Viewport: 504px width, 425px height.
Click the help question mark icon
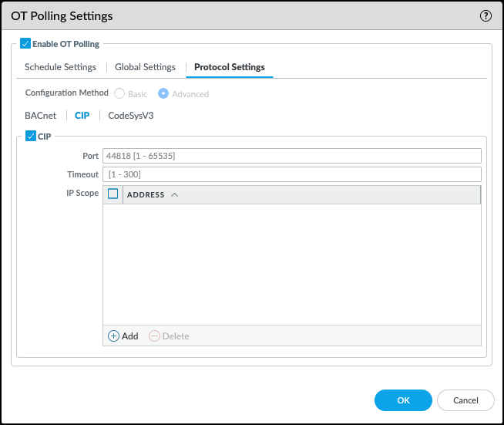pyautogui.click(x=486, y=15)
